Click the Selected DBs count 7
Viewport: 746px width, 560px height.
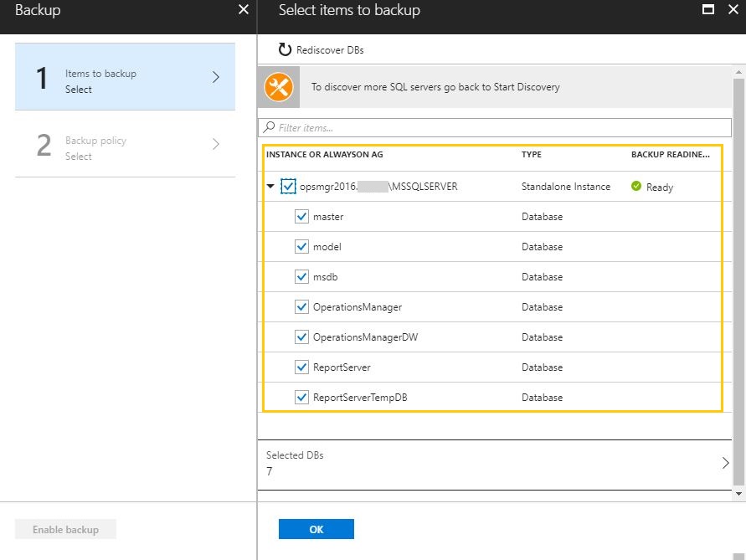pyautogui.click(x=270, y=471)
